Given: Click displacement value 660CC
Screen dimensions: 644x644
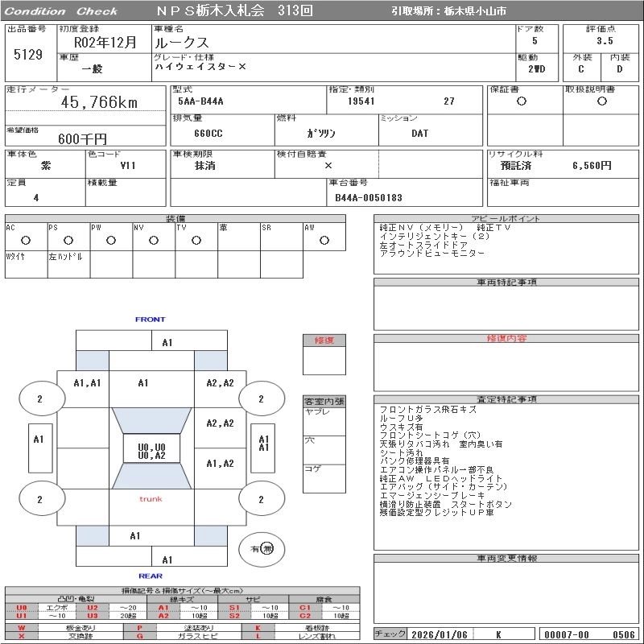Looking at the screenshot, I should pos(208,134).
